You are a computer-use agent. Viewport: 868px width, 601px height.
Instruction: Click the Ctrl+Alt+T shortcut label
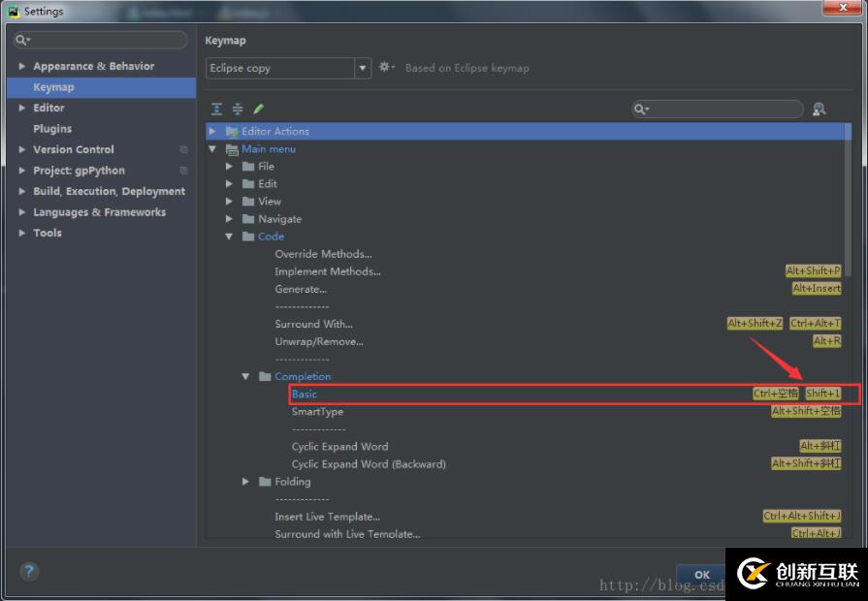point(816,323)
